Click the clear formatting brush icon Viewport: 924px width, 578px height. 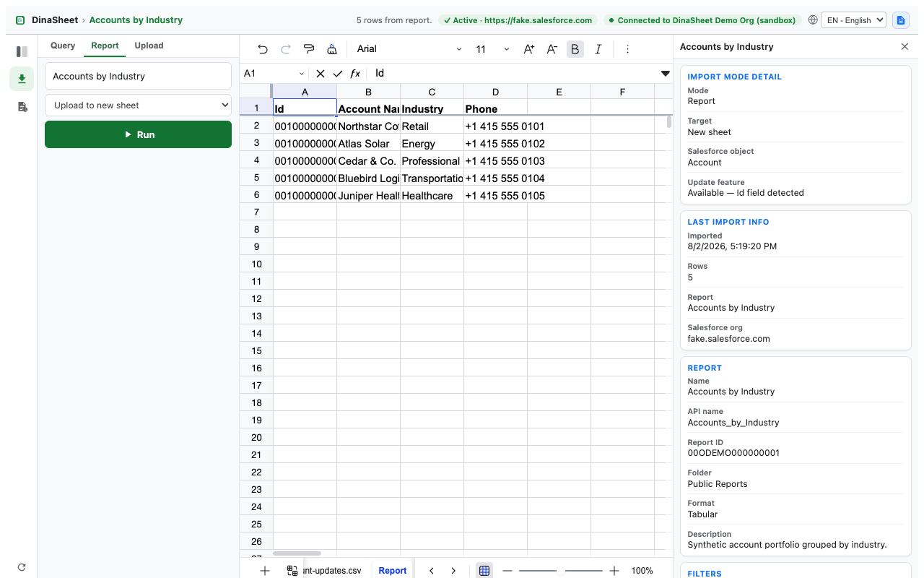click(x=332, y=49)
